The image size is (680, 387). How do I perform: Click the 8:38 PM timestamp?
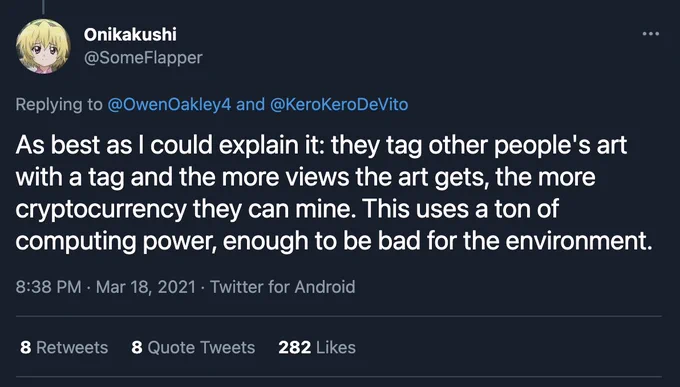coord(49,287)
